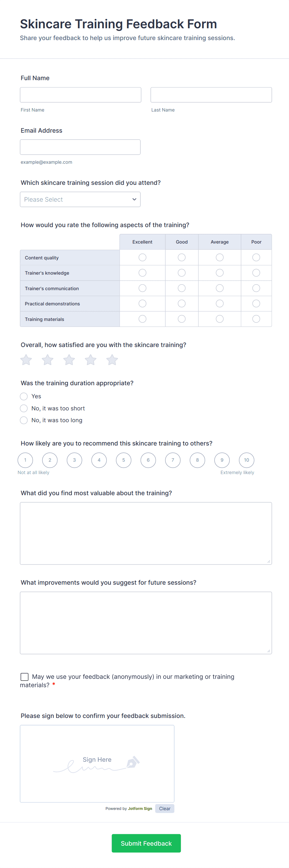Select Yes for training duration appropriateness

24,396
